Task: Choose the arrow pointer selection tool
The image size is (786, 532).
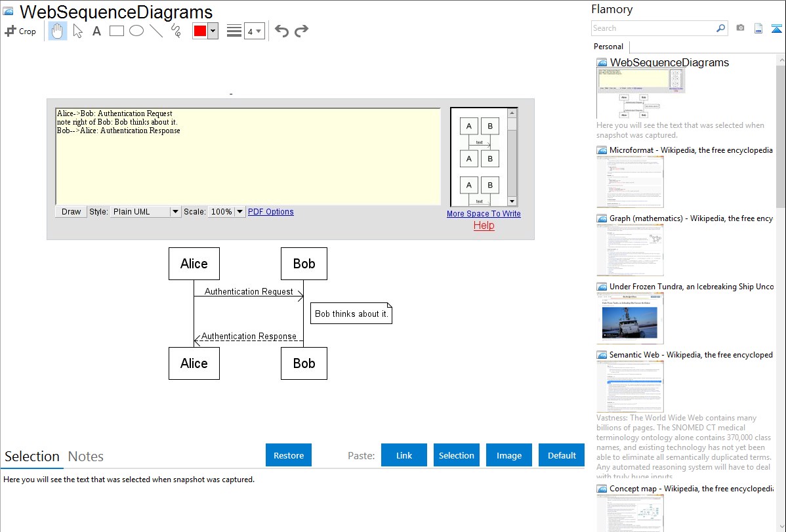Action: [77, 31]
